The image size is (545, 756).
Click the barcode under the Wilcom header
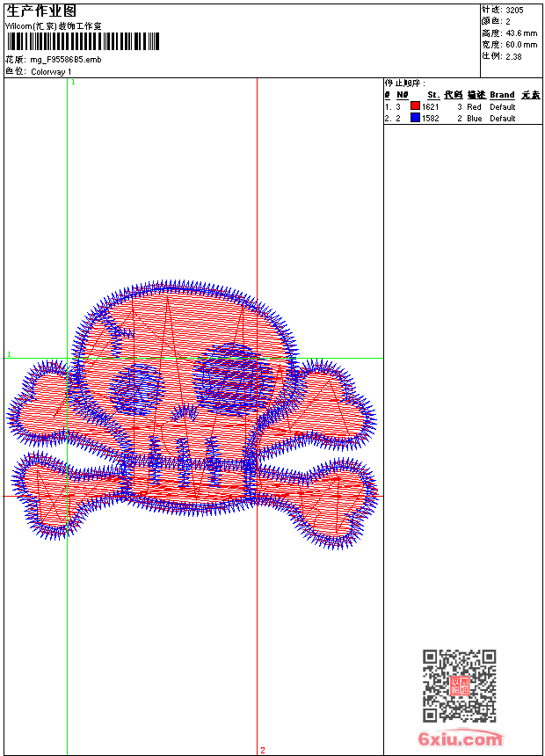pos(84,41)
